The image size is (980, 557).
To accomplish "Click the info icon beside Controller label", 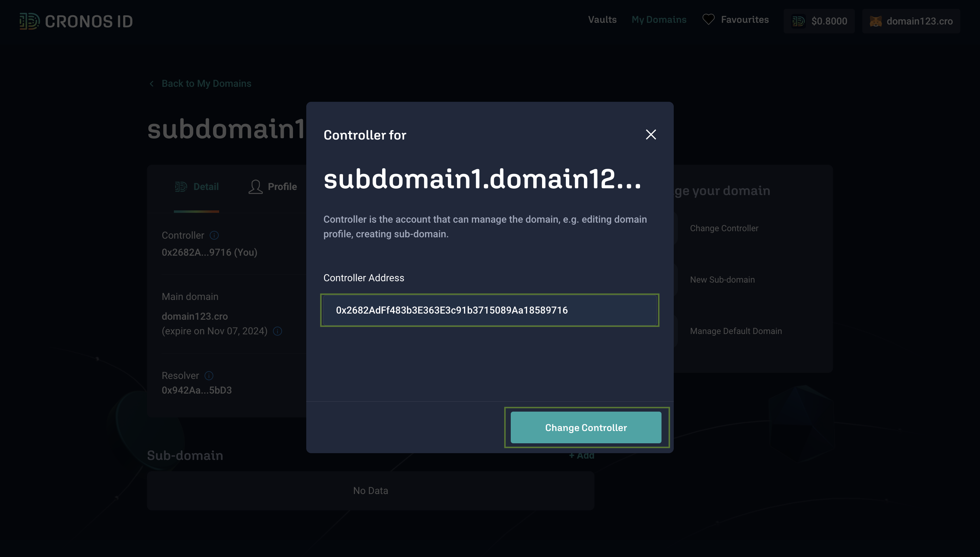I will coord(214,235).
